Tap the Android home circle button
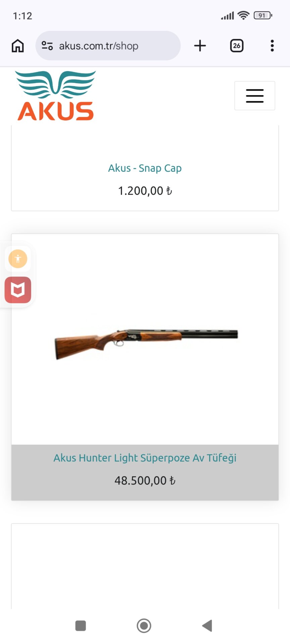The image size is (290, 644). [144, 626]
